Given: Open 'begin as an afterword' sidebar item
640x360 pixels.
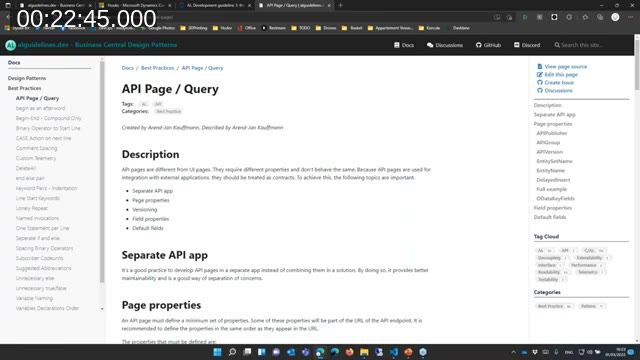Looking at the screenshot, I should click(40, 108).
